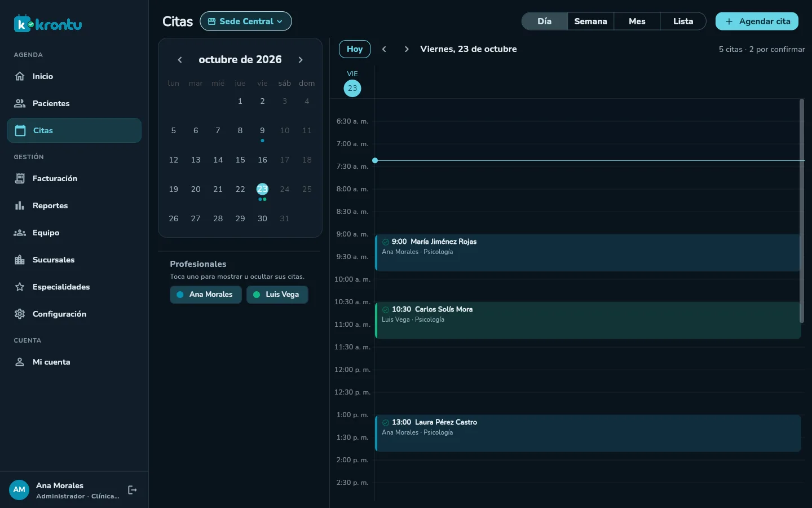812x508 pixels.
Task: Open Reportes via the bar chart icon
Action: tap(20, 205)
